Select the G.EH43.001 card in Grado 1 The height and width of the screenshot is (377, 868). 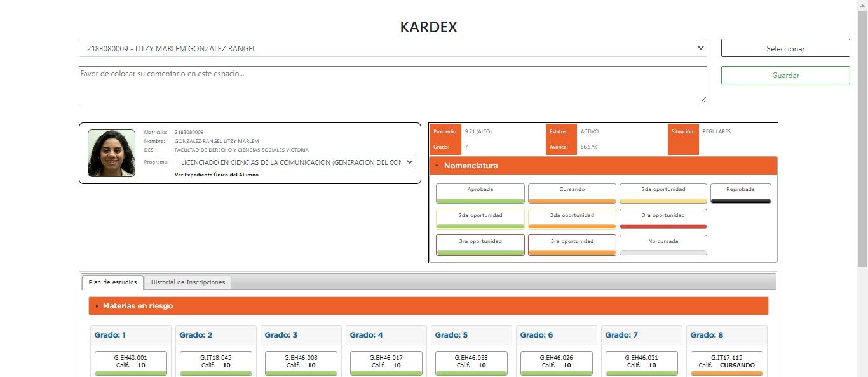coord(130,362)
